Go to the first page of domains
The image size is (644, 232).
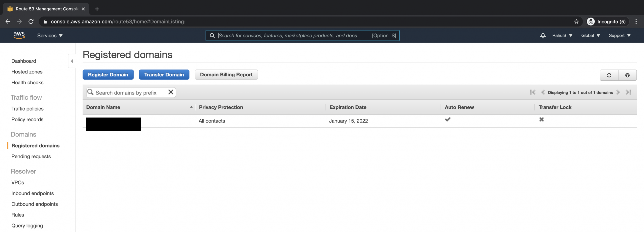533,92
